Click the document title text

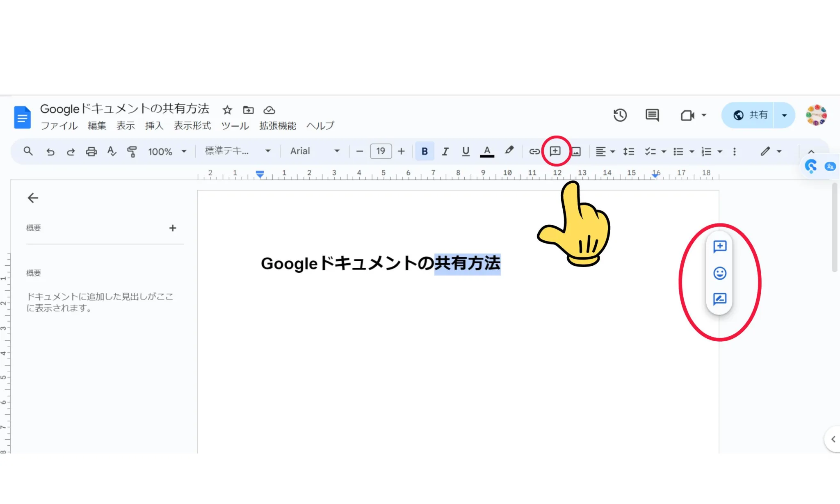(125, 109)
